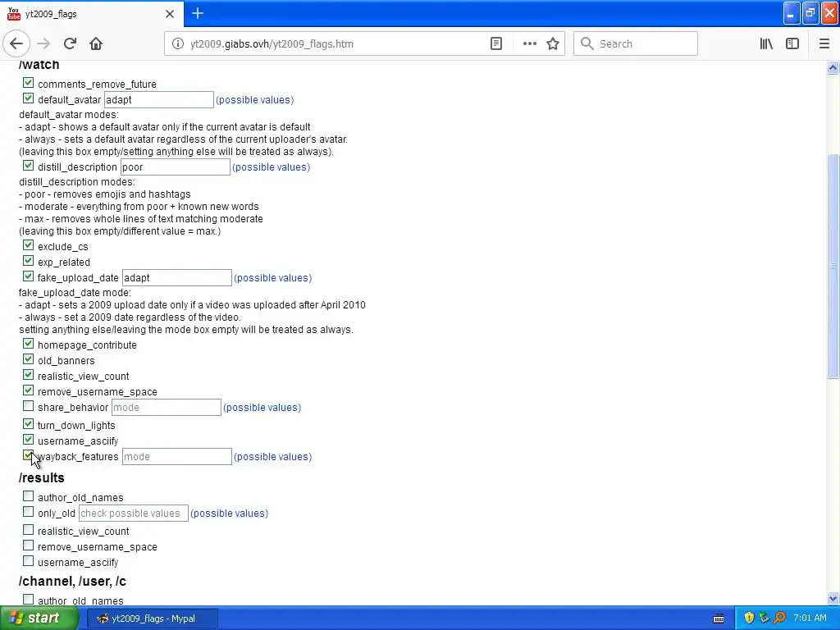Toggle exp_related checkbox

click(29, 261)
